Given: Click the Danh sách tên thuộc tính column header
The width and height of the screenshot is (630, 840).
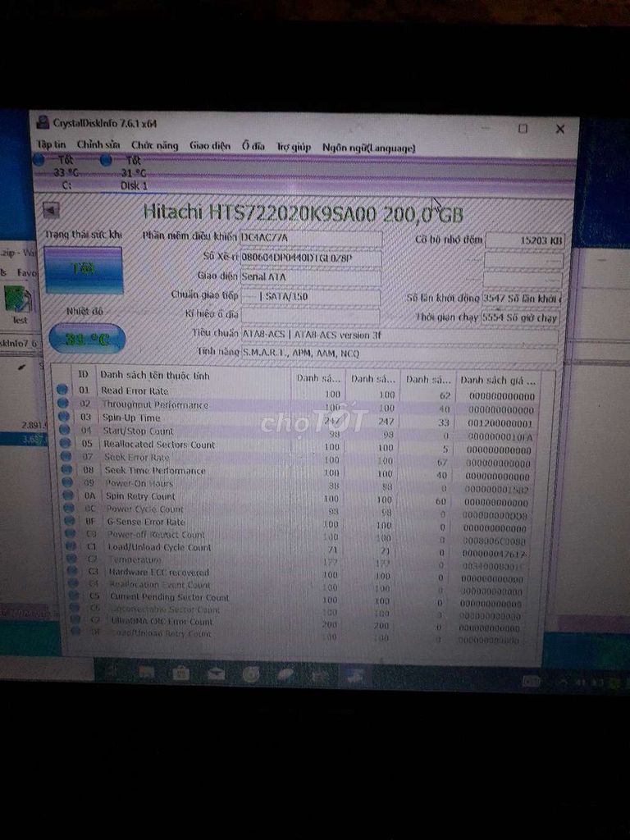Looking at the screenshot, I should pyautogui.click(x=194, y=376).
